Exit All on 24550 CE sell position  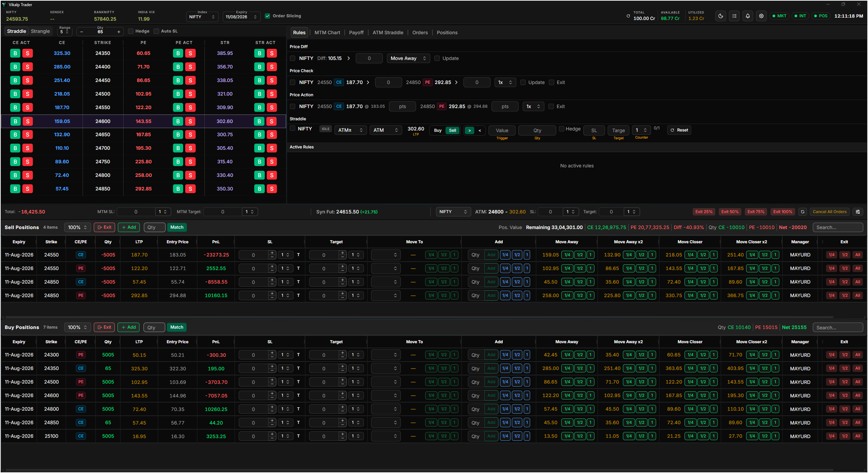(x=858, y=255)
